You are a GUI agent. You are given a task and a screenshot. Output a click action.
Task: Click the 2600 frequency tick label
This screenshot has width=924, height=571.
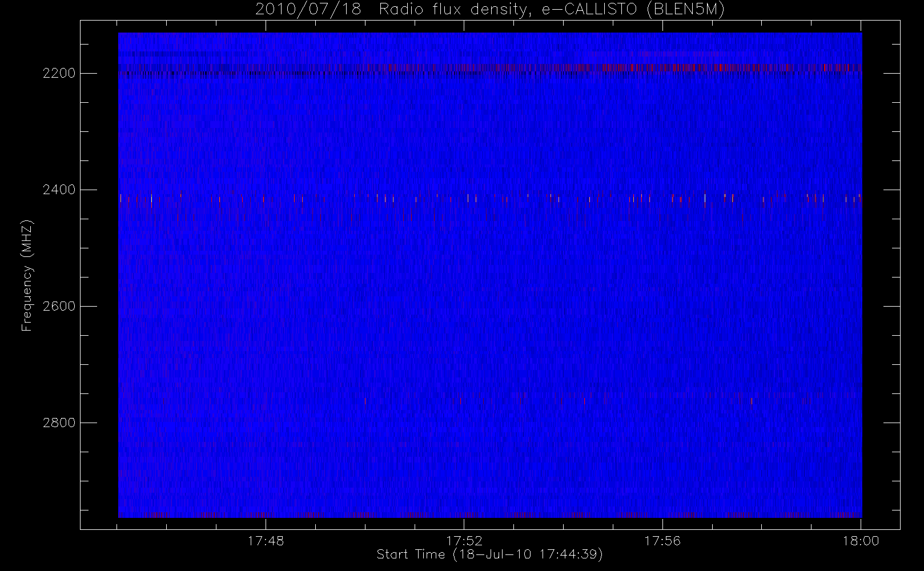point(59,307)
